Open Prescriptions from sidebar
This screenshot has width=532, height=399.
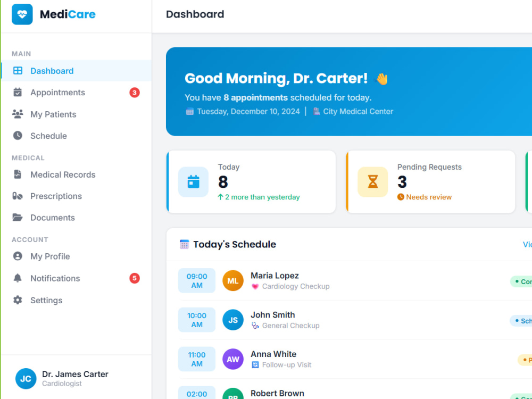tap(76, 196)
